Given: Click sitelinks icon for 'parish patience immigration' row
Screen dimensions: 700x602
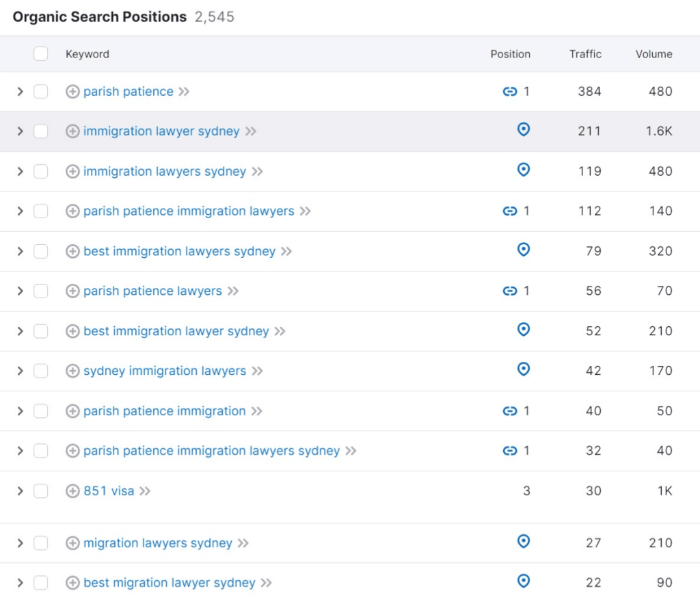Looking at the screenshot, I should pyautogui.click(x=510, y=411).
